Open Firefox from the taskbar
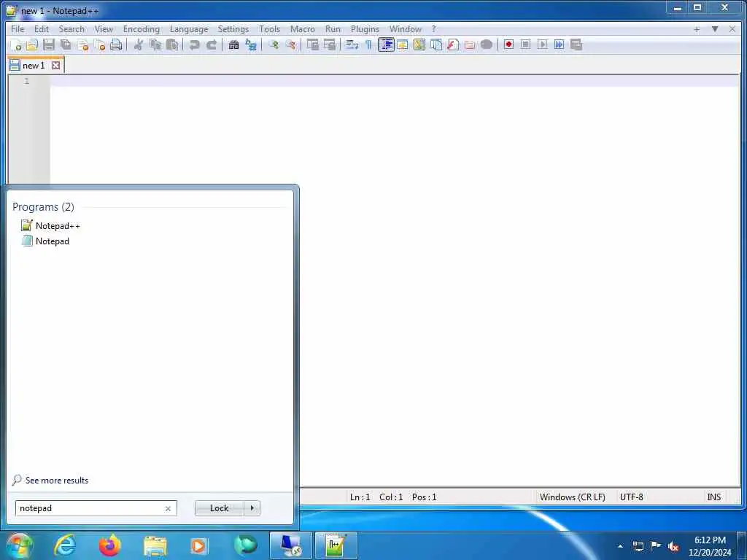The width and height of the screenshot is (747, 560). pos(109,545)
